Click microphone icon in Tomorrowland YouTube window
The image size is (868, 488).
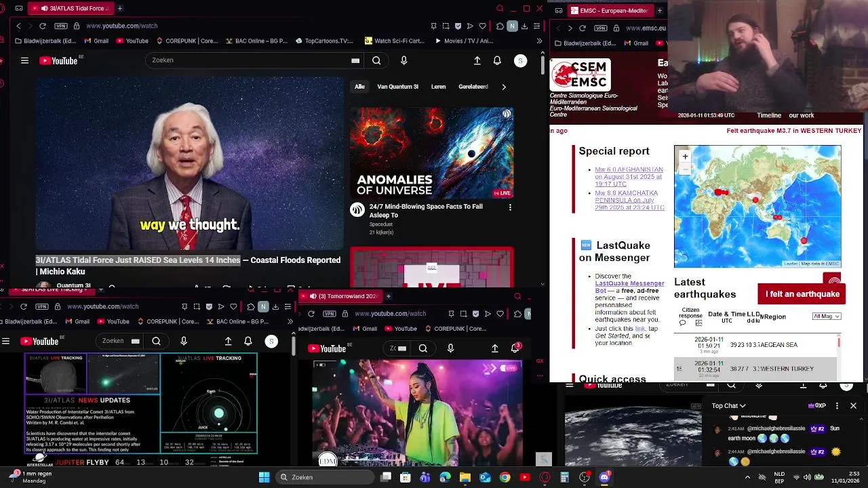450,348
